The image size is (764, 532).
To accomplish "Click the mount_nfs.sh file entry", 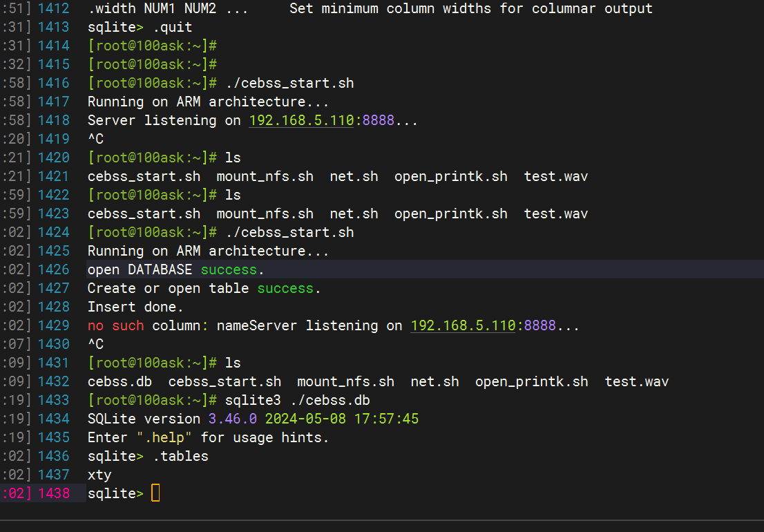I will pyautogui.click(x=264, y=176).
